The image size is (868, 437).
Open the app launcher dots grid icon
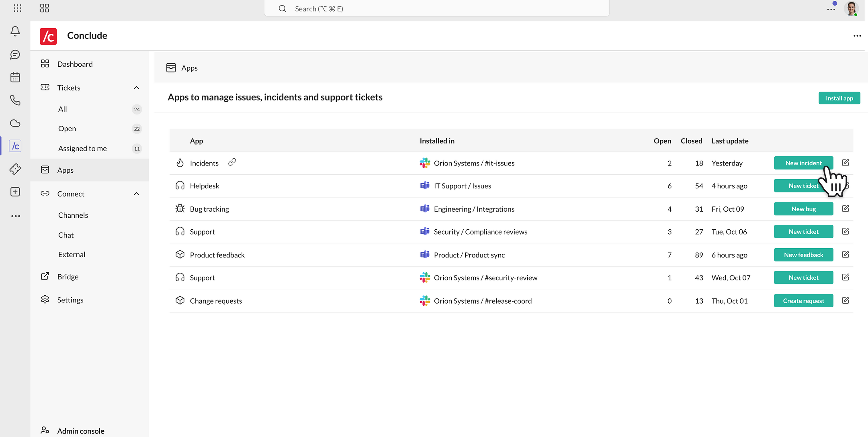(x=17, y=8)
